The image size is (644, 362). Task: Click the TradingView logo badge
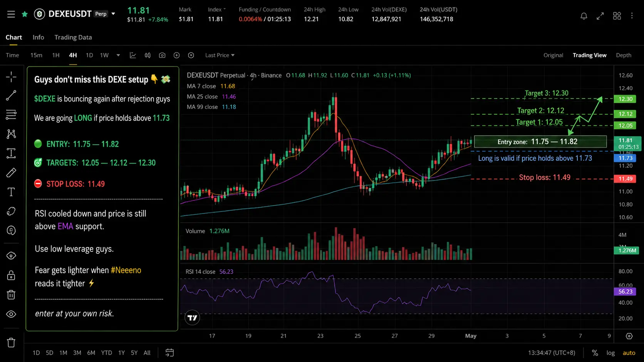point(192,318)
